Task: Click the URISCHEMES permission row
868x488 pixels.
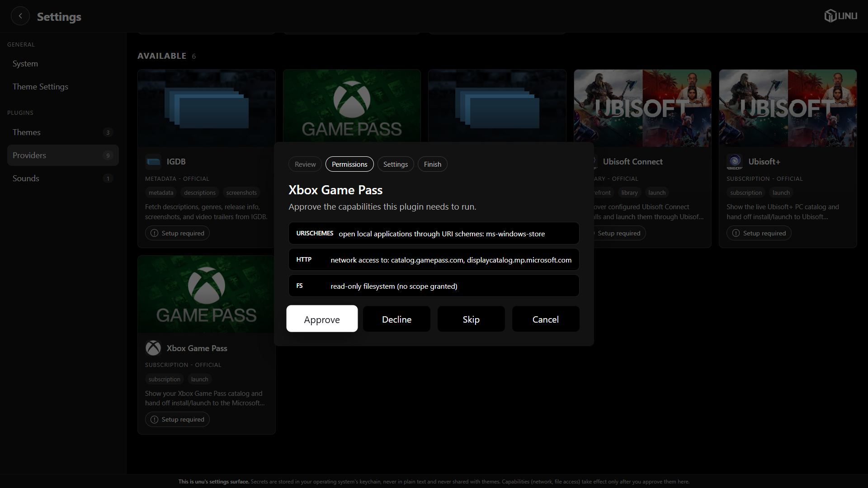Action: [434, 233]
